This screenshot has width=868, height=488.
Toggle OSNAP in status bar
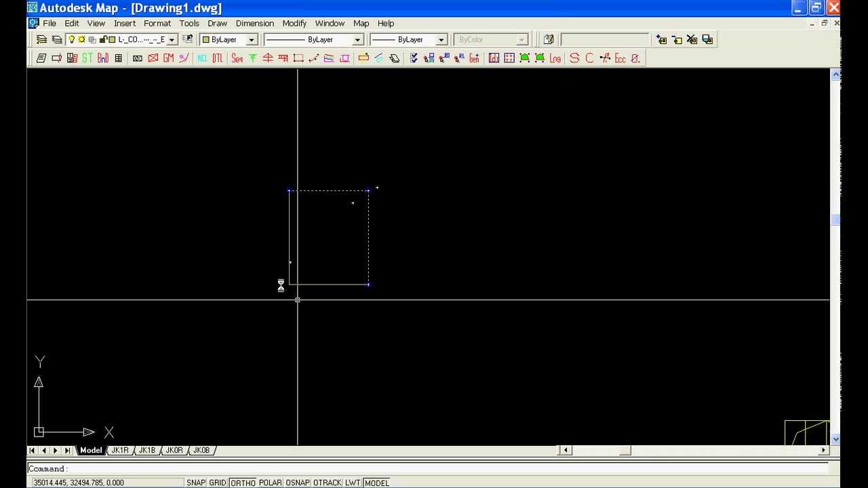pyautogui.click(x=298, y=483)
